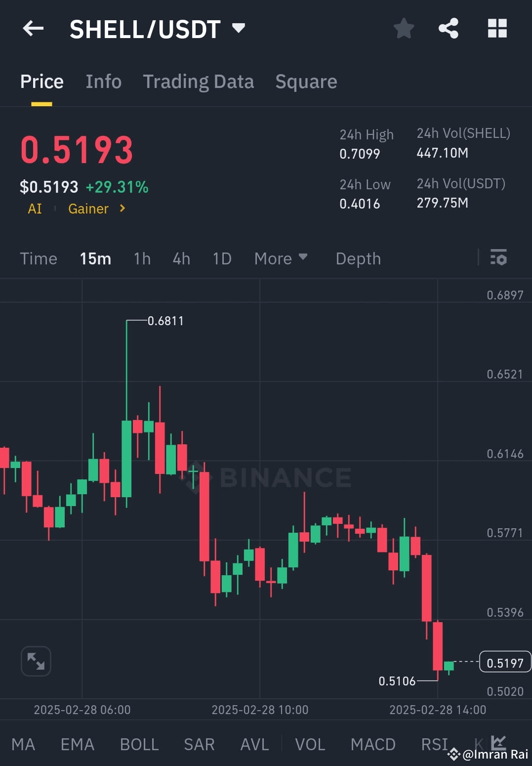Select the MACD indicator option
The height and width of the screenshot is (766, 532).
pyautogui.click(x=373, y=744)
